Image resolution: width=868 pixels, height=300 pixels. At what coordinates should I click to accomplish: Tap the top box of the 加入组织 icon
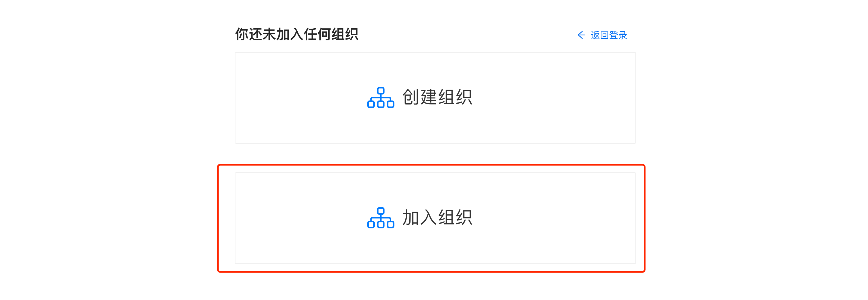click(381, 211)
